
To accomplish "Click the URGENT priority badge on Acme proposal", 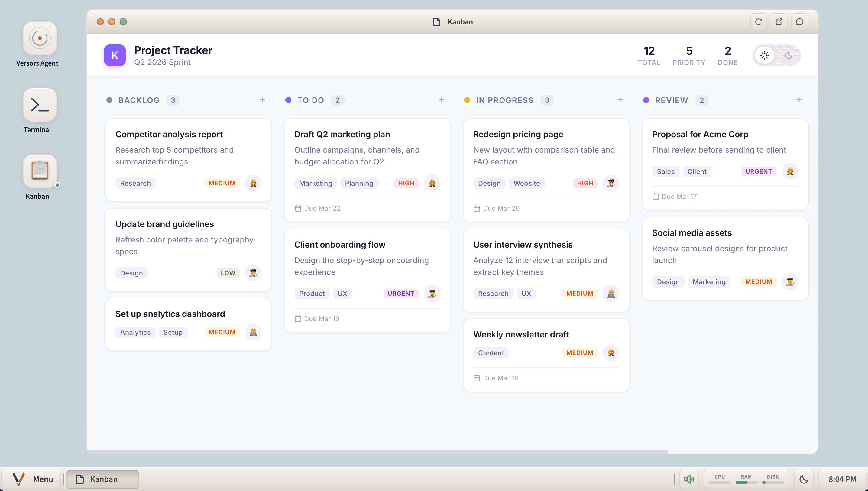I will pos(759,171).
